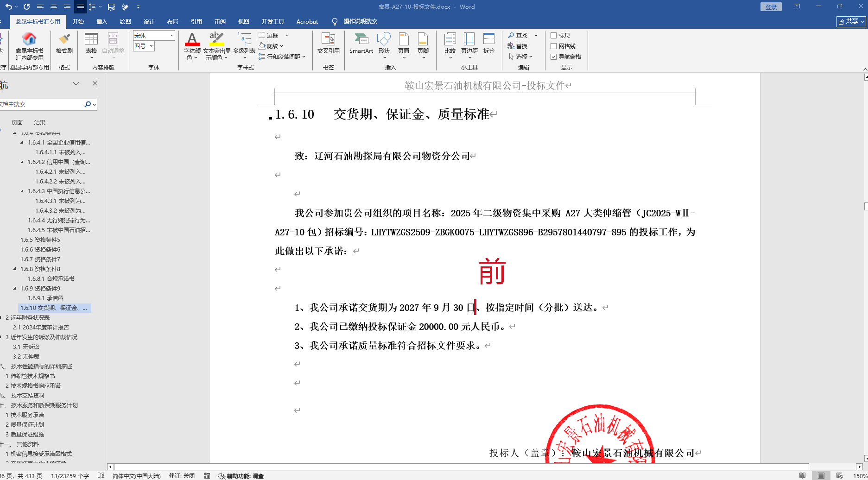868x480 pixels.
Task: Open the 页眉 header menu
Action: 404,45
